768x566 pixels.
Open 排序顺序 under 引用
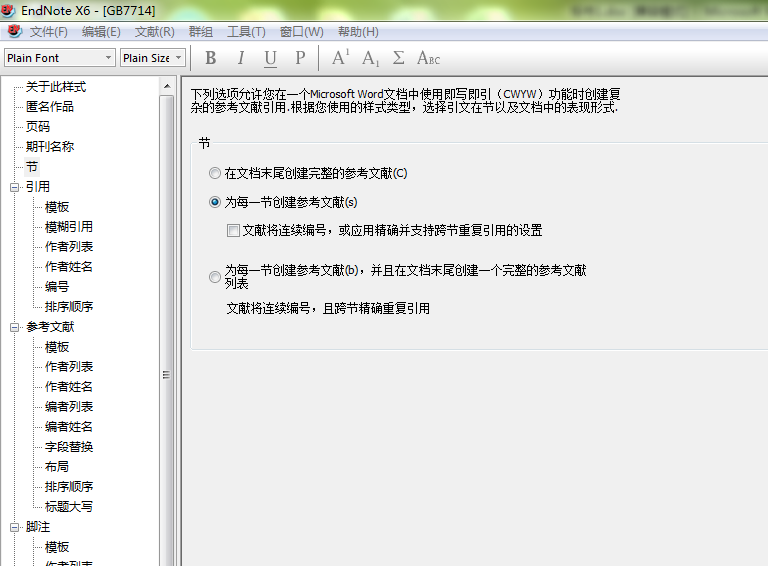coord(69,307)
